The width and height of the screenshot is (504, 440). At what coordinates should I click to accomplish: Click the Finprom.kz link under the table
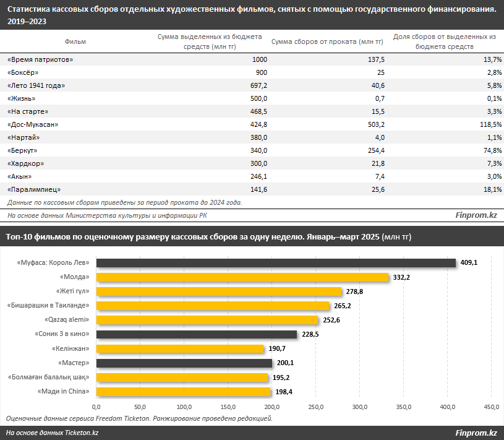476,215
